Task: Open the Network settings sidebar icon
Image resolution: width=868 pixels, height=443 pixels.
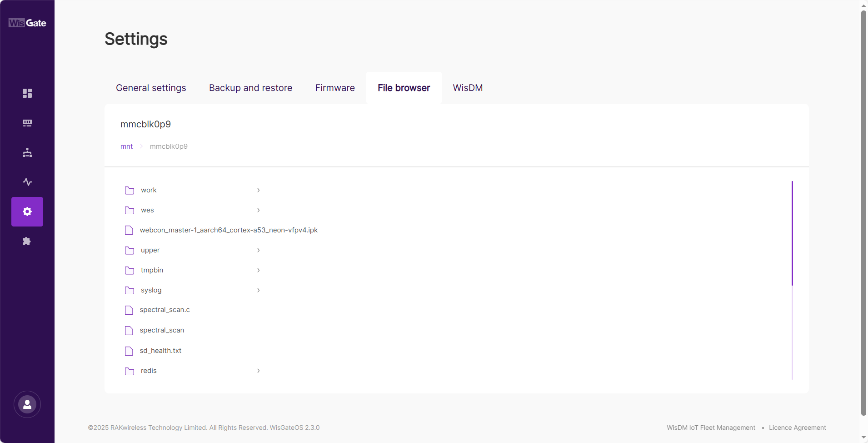Action: click(x=27, y=152)
